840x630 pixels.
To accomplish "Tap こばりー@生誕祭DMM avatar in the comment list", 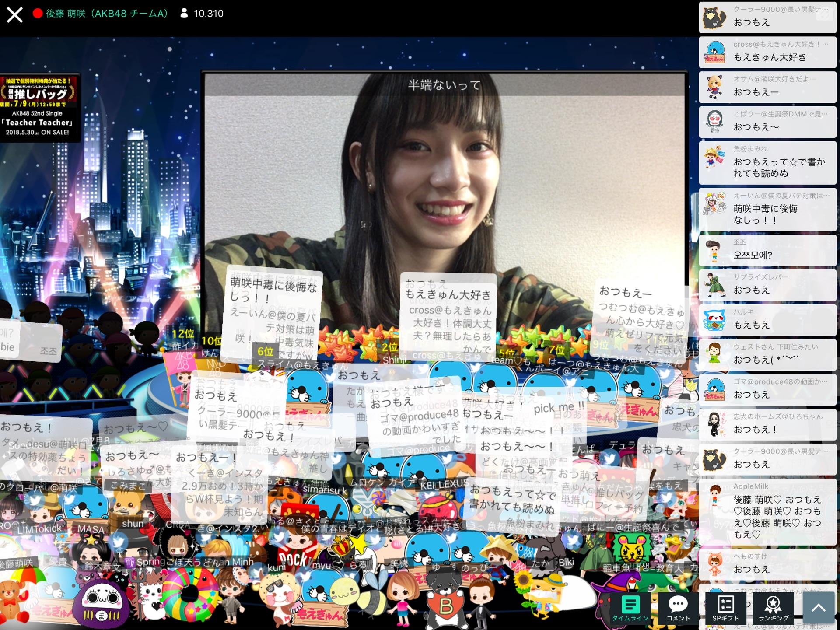I will (714, 122).
